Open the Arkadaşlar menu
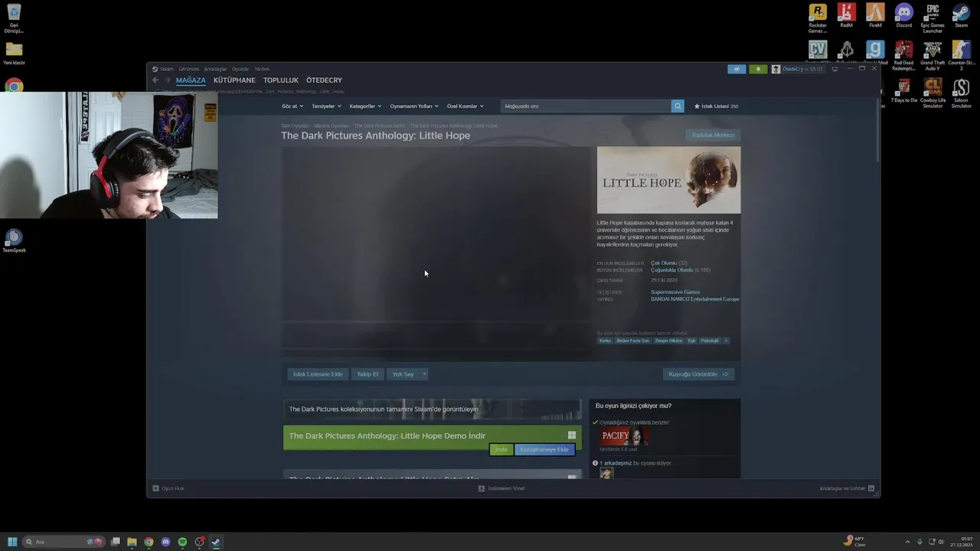The image size is (980, 551). 215,69
